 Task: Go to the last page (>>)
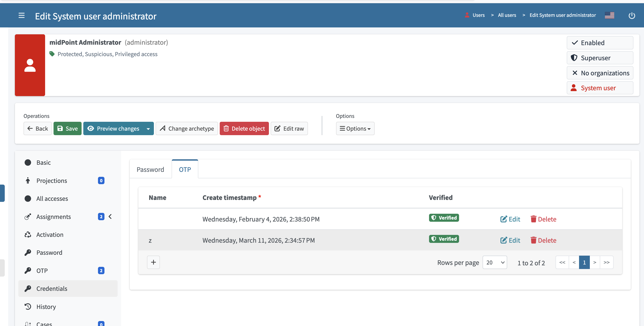pyautogui.click(x=606, y=262)
